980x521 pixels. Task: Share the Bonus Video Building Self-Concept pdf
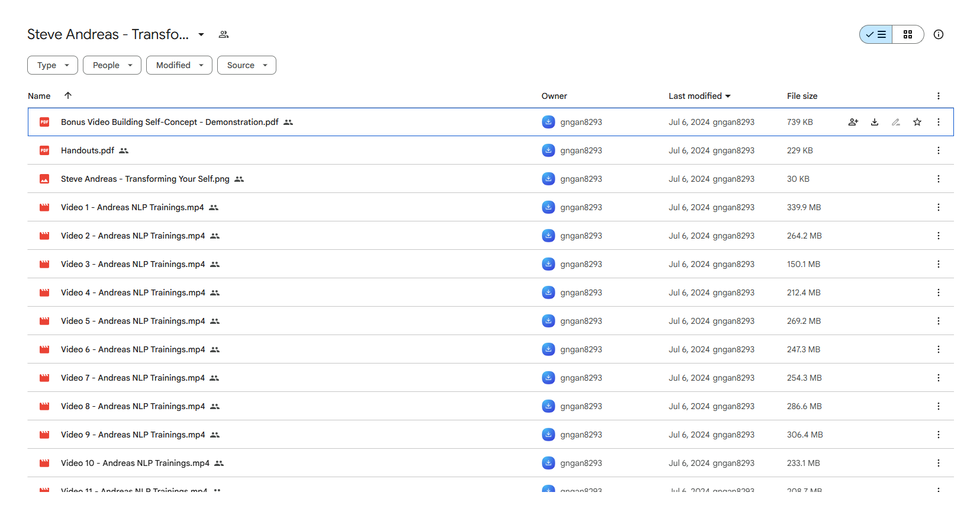(x=853, y=122)
